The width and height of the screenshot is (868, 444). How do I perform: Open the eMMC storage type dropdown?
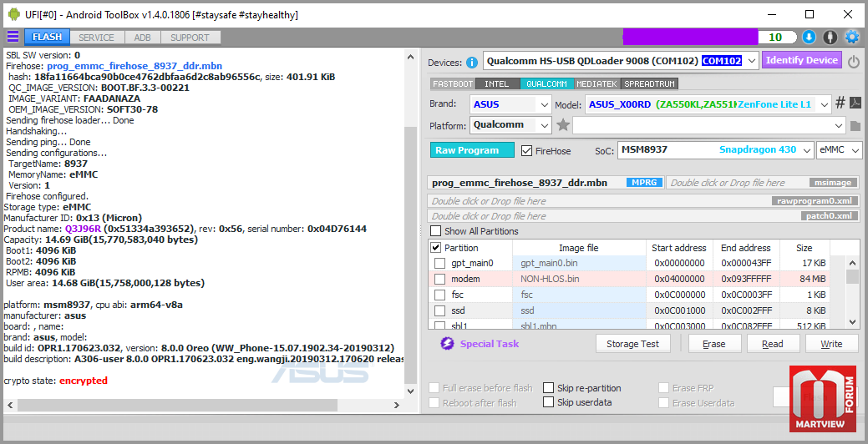coord(840,150)
